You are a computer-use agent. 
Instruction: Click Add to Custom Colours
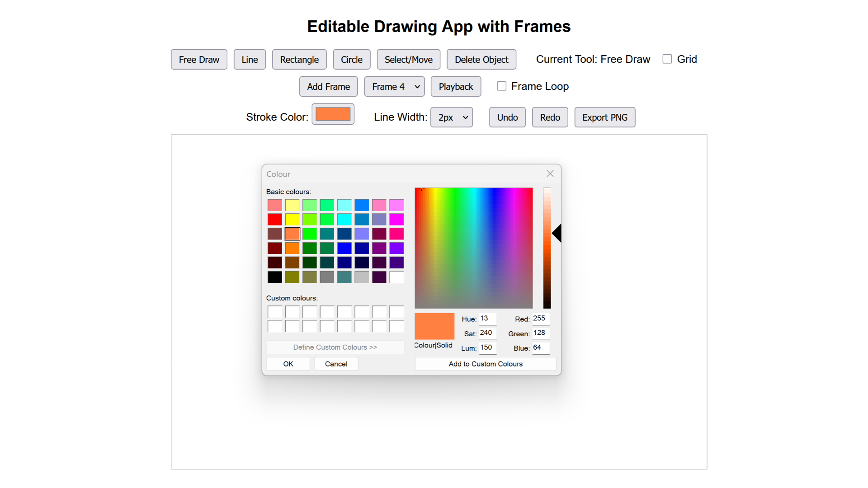point(486,364)
